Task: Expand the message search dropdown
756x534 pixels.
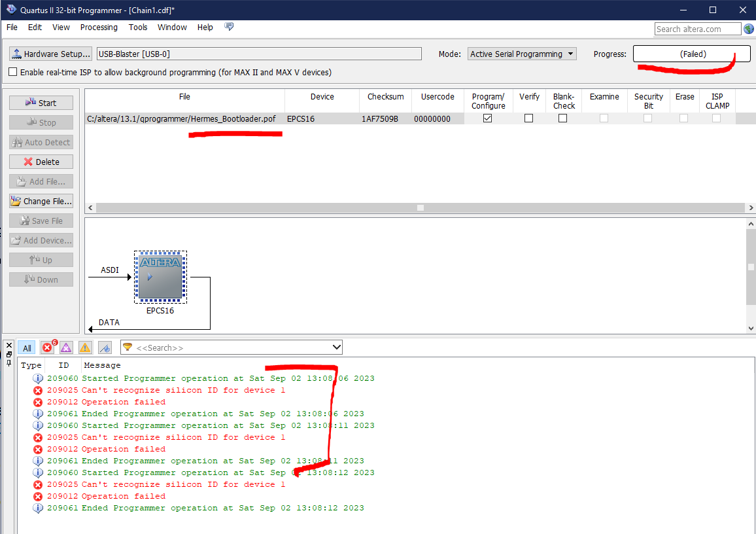Action: pos(337,347)
